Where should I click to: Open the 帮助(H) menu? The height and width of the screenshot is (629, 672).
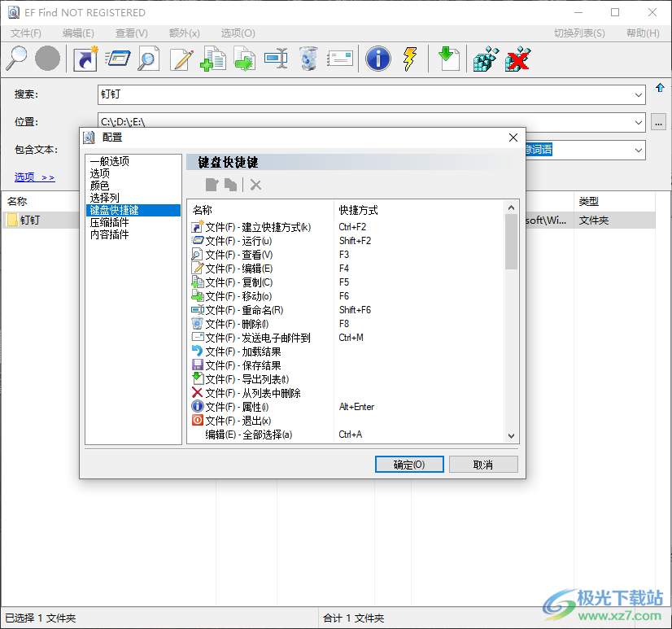643,33
